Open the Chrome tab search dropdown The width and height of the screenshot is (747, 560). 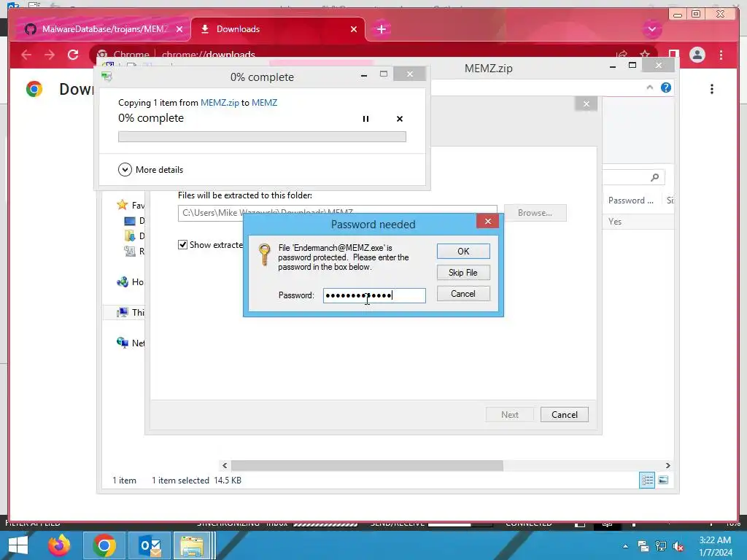(651, 29)
